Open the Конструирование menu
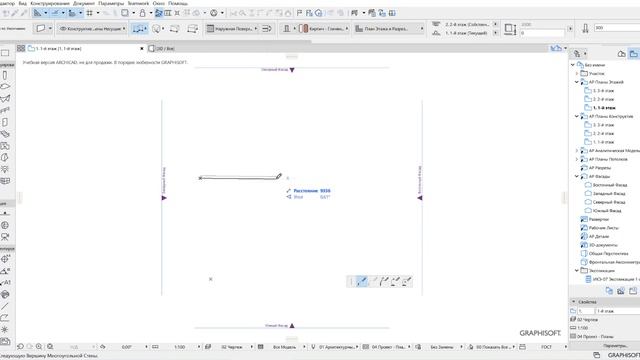 [x=50, y=3]
